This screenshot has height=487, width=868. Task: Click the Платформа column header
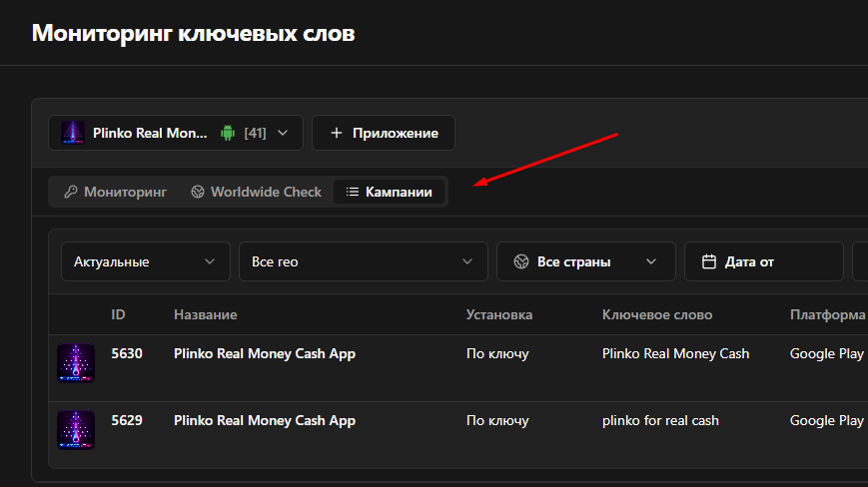coord(827,314)
